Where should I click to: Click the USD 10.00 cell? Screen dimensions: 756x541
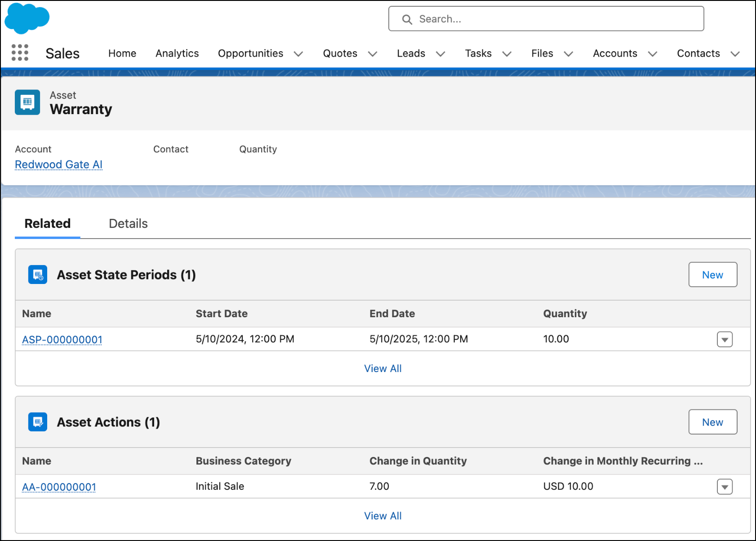coord(568,486)
